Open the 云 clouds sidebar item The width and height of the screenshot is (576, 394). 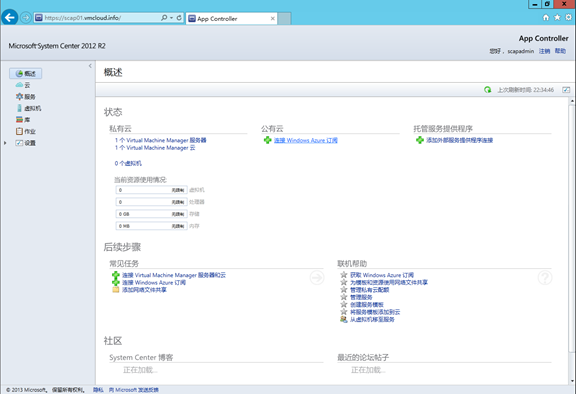(x=23, y=85)
